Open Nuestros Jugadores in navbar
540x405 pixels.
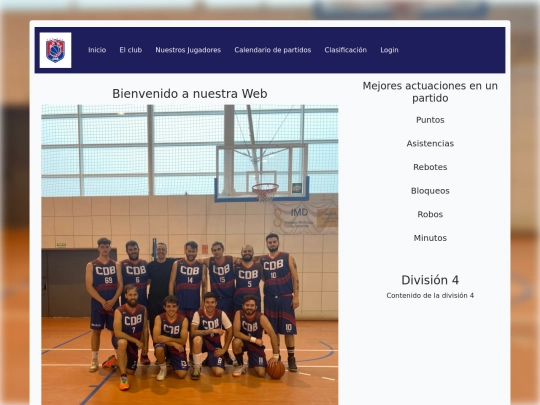click(x=188, y=50)
